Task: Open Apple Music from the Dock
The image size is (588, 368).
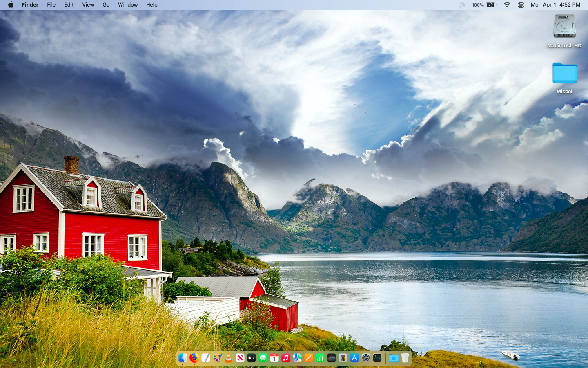Action: point(286,358)
